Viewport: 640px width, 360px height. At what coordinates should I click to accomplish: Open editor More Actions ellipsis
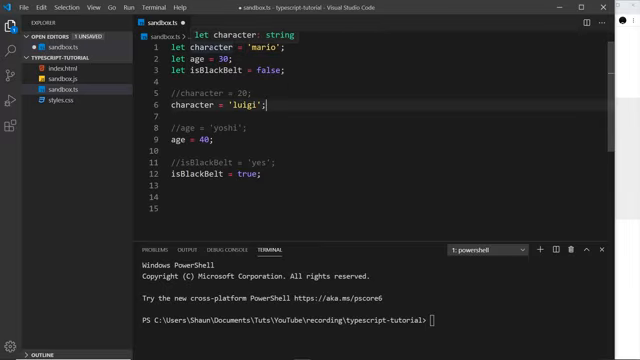tap(602, 23)
